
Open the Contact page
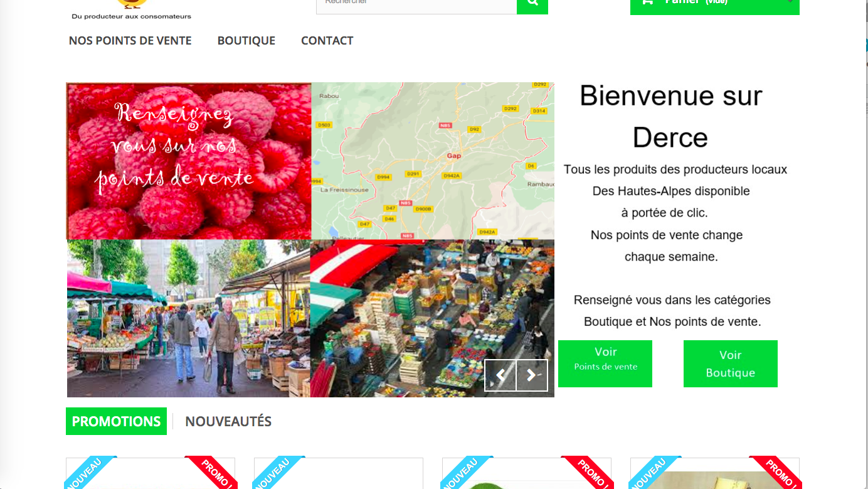pos(327,41)
